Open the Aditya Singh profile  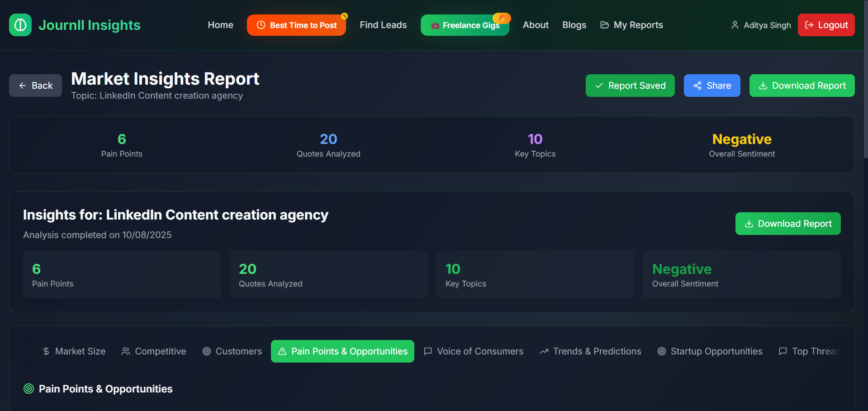(761, 25)
